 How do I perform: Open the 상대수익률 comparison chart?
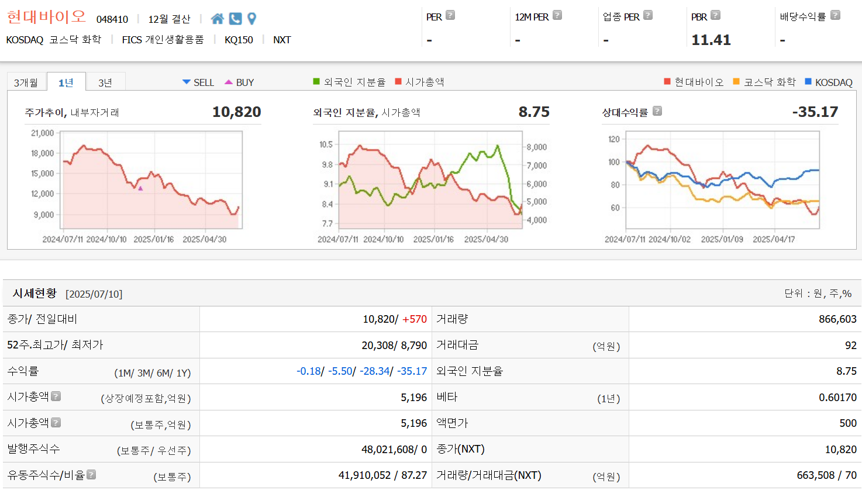coord(722,179)
